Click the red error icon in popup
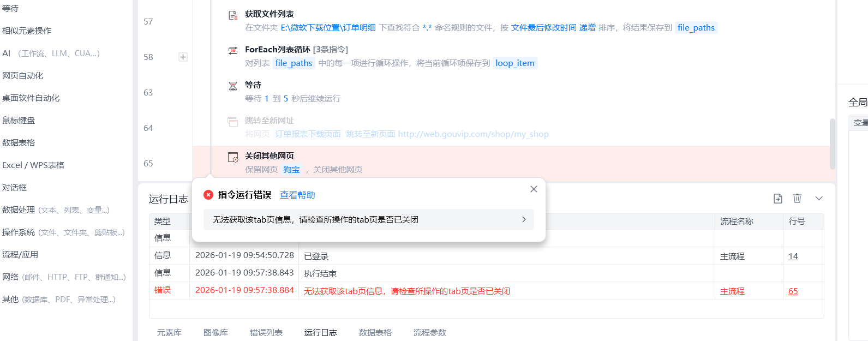 [x=208, y=195]
